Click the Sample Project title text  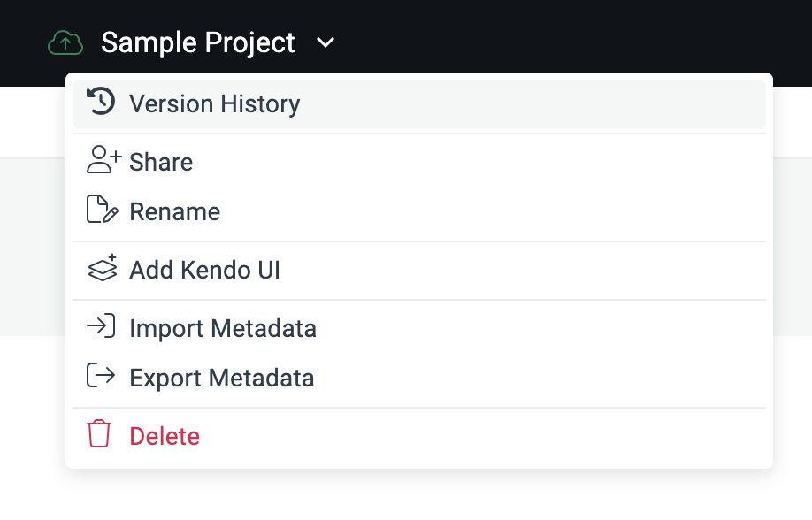[x=198, y=42]
